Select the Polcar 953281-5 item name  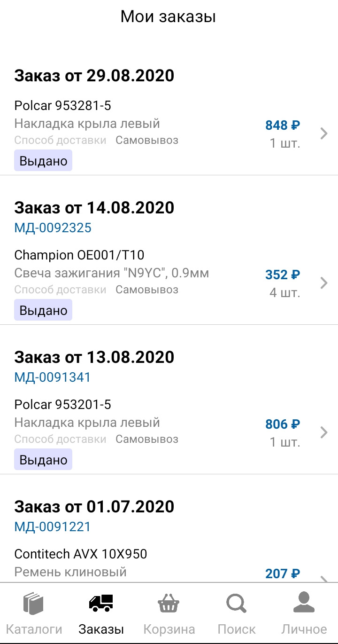pos(62,106)
